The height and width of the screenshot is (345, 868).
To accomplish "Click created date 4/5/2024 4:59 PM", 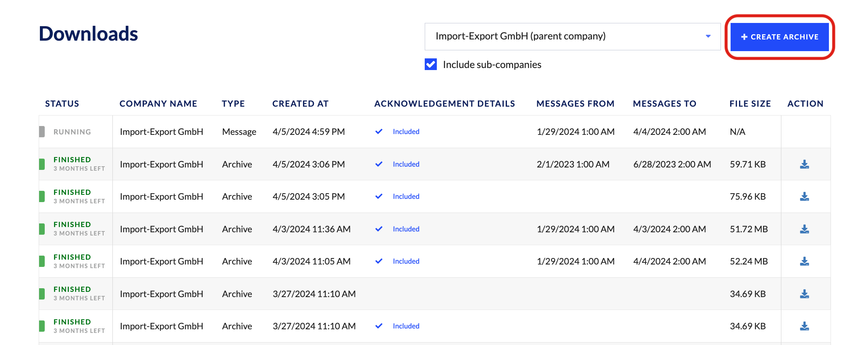I will (309, 132).
